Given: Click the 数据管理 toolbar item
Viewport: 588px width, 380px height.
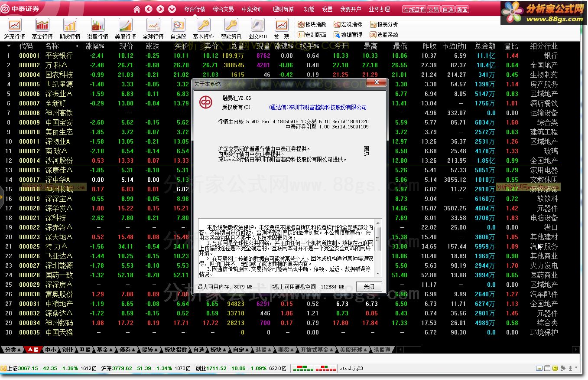Looking at the screenshot, I should click(x=348, y=35).
